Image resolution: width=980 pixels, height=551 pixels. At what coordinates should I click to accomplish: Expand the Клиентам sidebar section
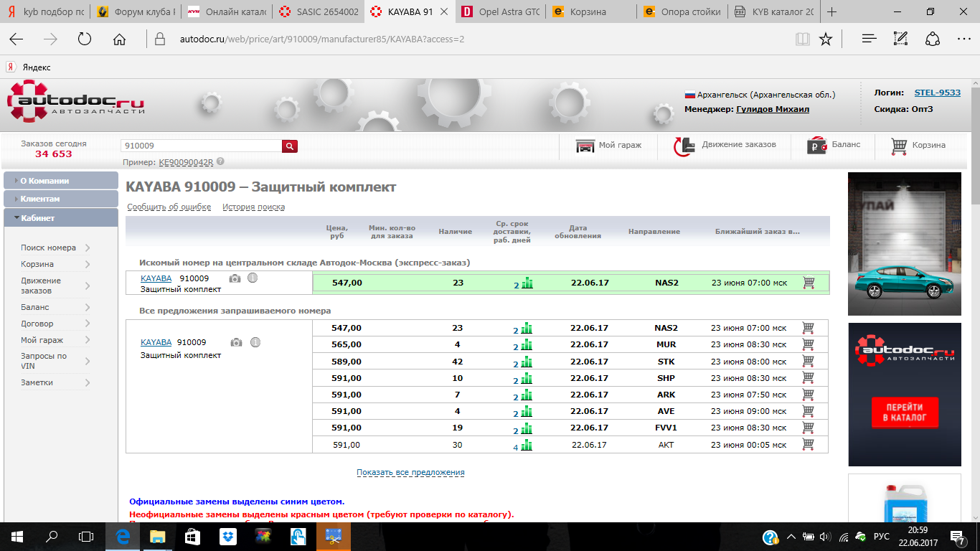[61, 199]
